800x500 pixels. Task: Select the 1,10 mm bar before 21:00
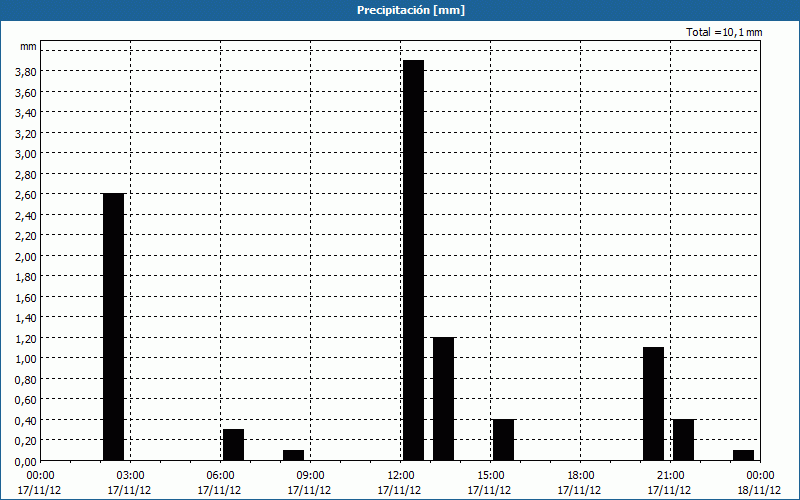point(654,404)
